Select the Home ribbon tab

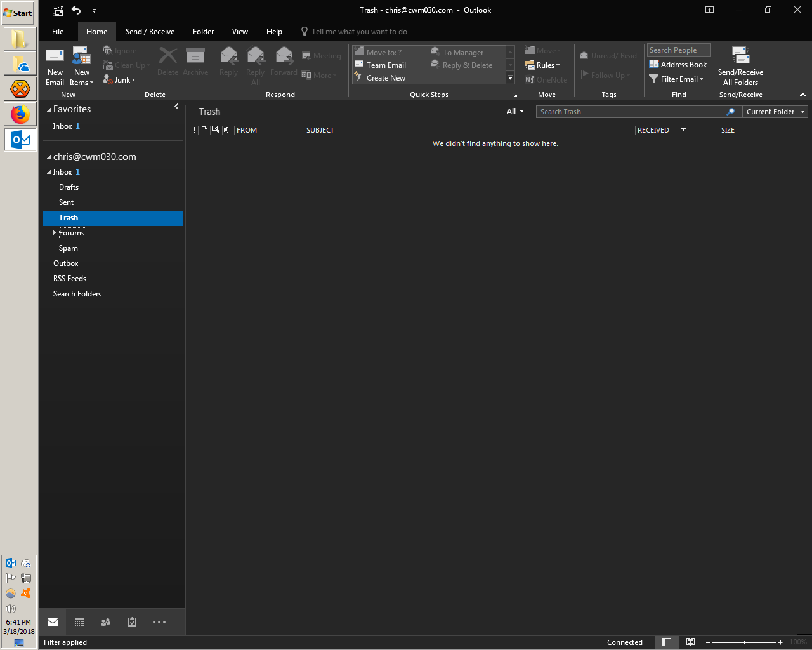coord(97,32)
